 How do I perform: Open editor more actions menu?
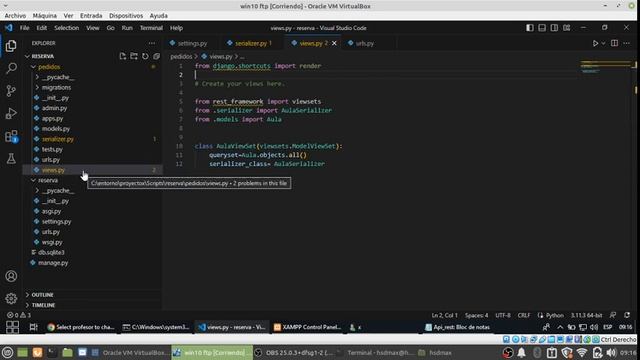coord(627,43)
